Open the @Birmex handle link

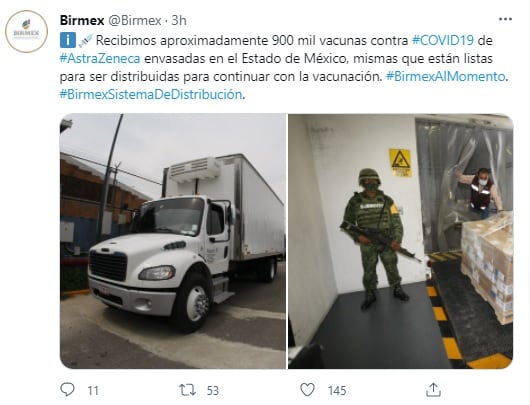134,21
